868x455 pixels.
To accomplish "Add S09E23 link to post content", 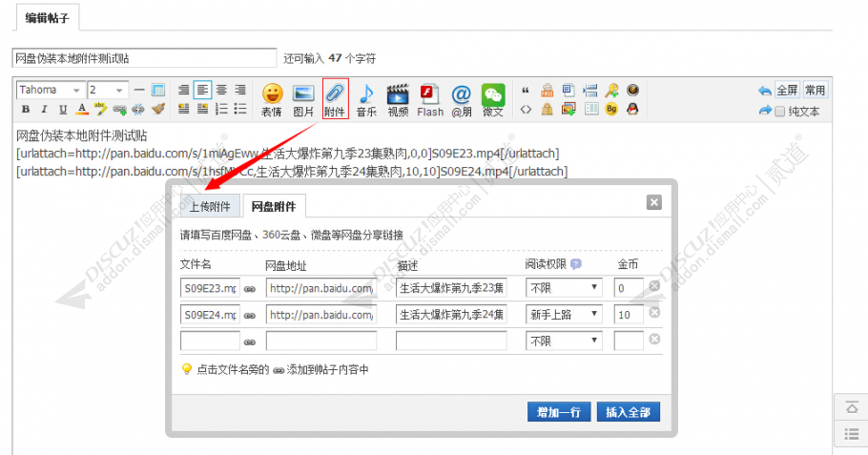I will coord(250,289).
